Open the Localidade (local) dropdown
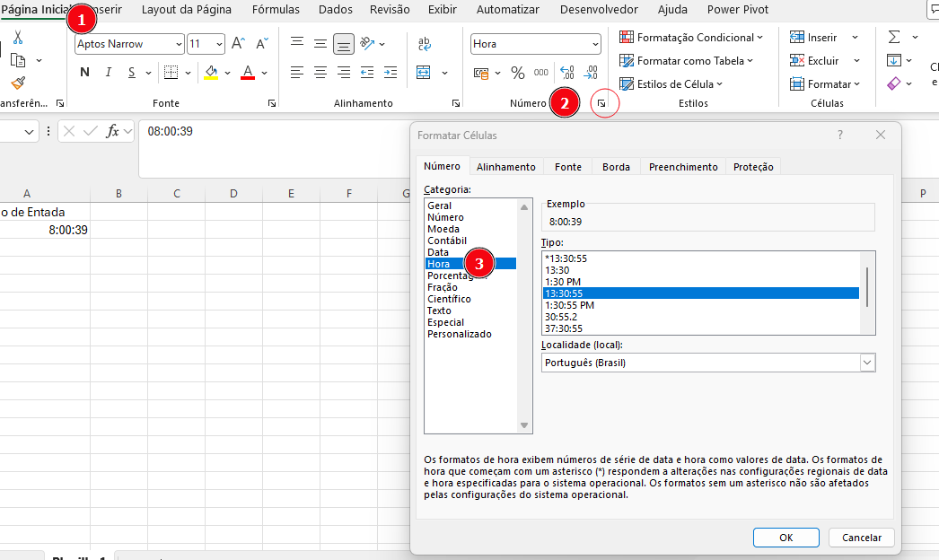Image resolution: width=939 pixels, height=560 pixels. point(865,362)
